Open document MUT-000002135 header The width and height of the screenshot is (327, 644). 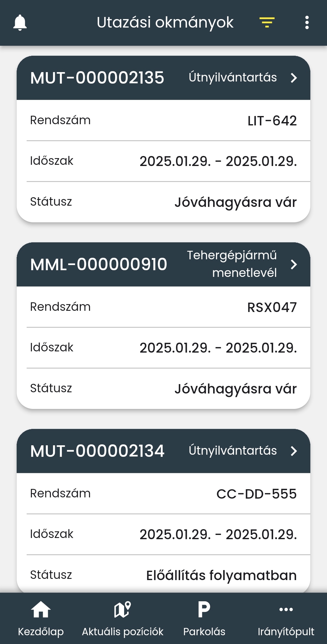[97, 78]
